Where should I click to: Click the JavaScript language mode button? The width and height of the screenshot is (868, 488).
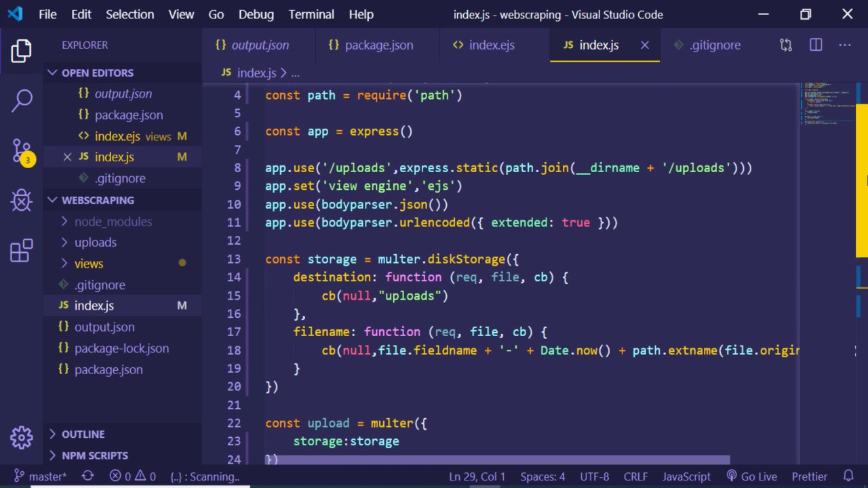(686, 476)
